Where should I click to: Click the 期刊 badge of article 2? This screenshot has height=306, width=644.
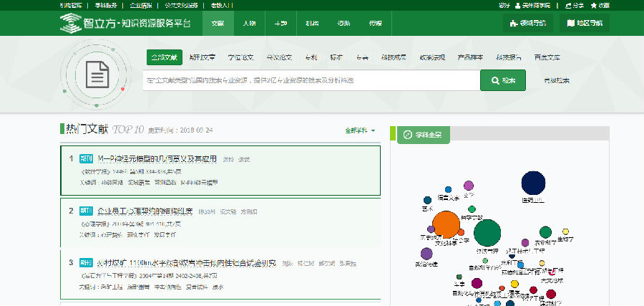click(87, 211)
